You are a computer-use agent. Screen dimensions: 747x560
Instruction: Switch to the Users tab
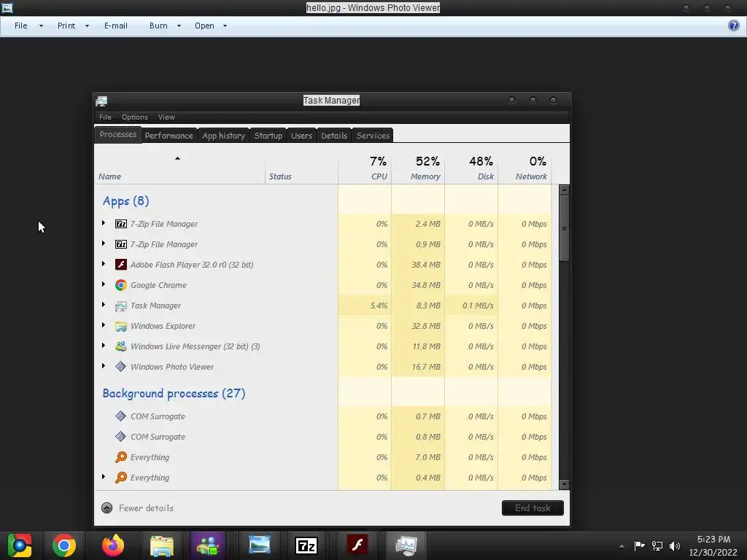pos(301,136)
